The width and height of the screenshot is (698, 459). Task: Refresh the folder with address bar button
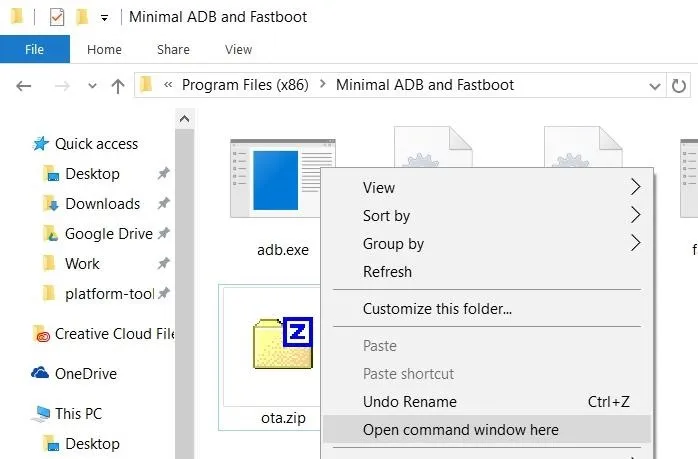tap(678, 85)
